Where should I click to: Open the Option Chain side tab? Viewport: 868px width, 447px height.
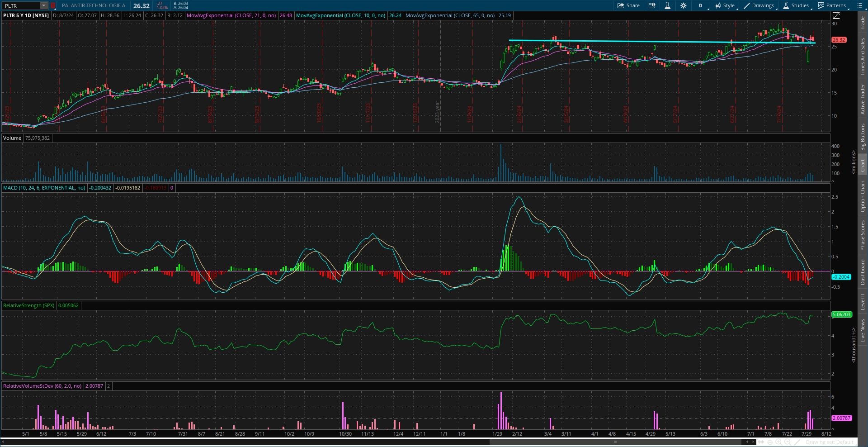pos(863,196)
